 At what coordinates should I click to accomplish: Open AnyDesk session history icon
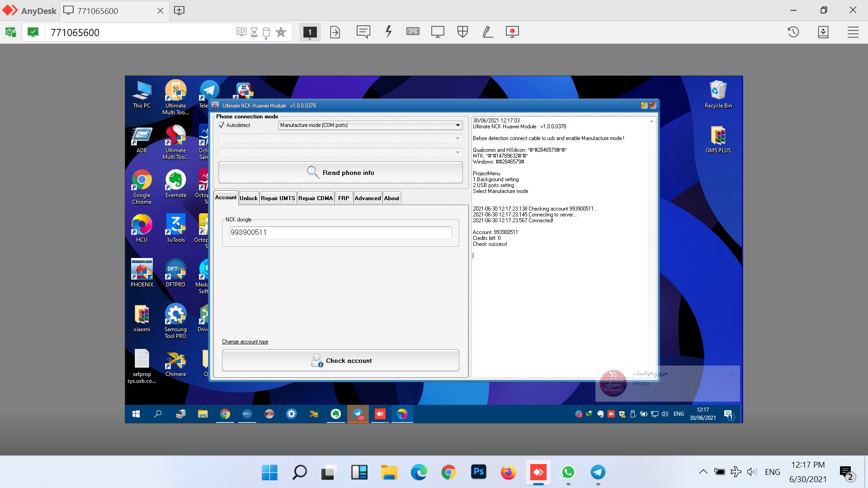pos(793,32)
